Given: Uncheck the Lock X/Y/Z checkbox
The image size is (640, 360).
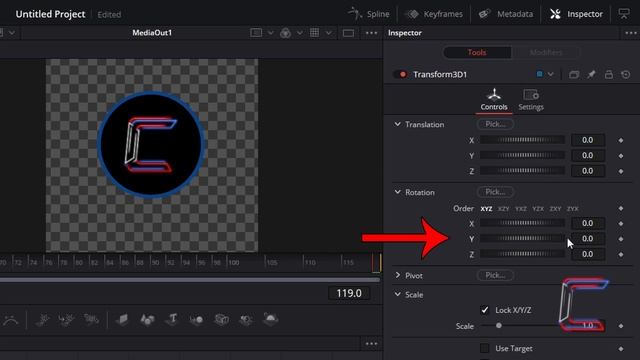Looking at the screenshot, I should coord(484,310).
